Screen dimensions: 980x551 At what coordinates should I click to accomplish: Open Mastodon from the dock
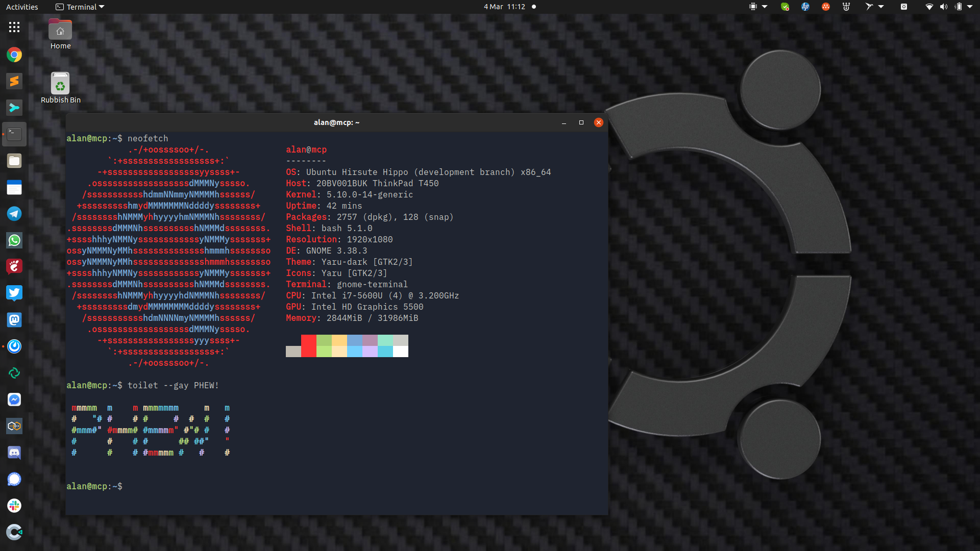[14, 320]
